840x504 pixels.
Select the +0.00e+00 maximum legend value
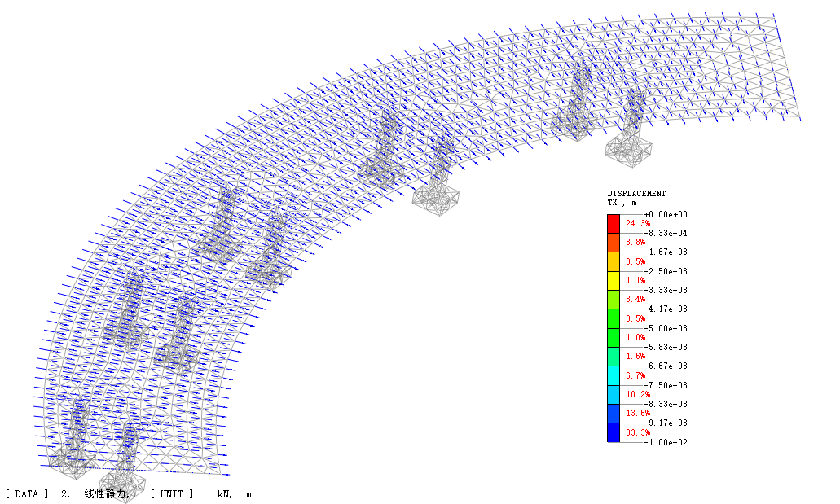tap(665, 214)
